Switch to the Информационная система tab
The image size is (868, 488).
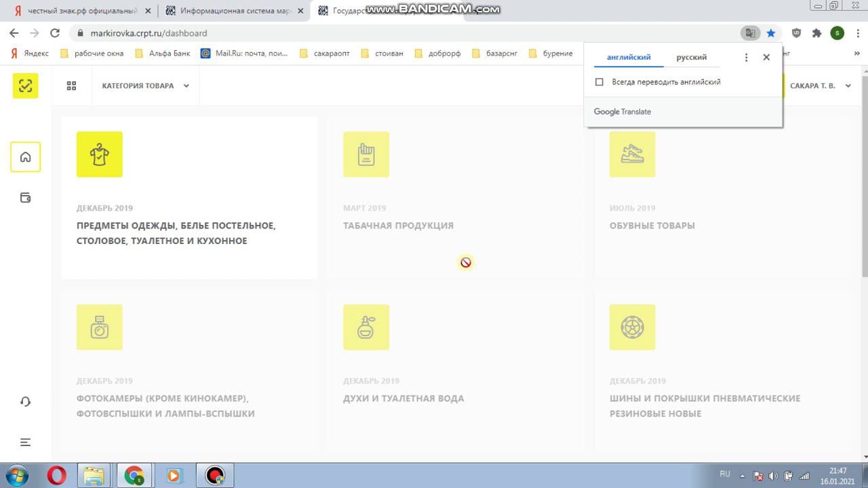coord(235,11)
